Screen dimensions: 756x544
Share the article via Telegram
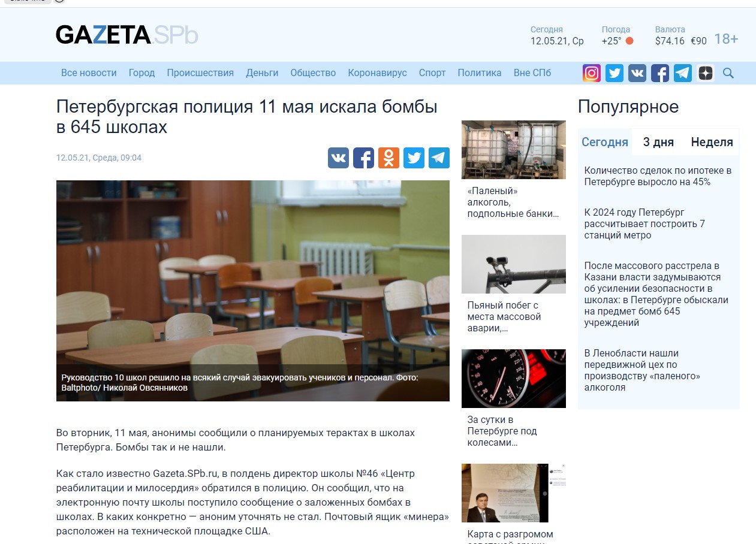pyautogui.click(x=439, y=158)
